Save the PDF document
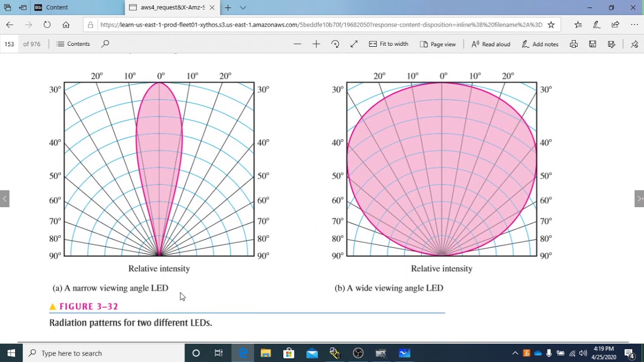The width and height of the screenshot is (644, 362). [x=593, y=44]
